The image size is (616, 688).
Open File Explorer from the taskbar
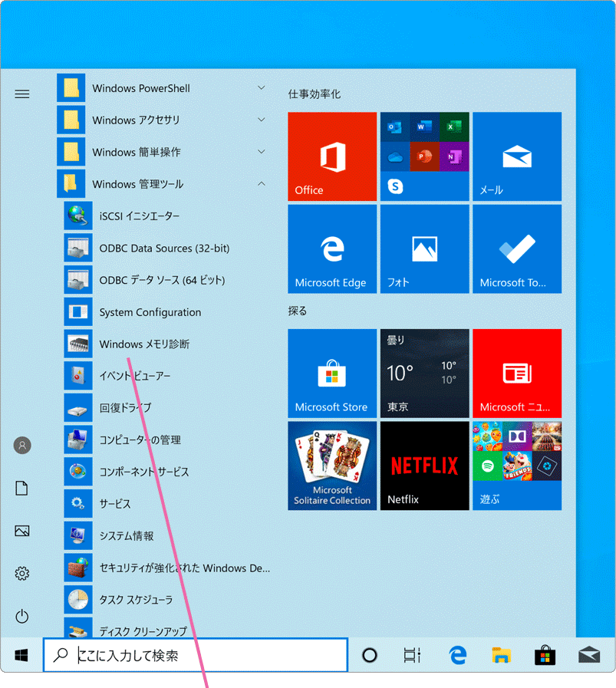point(501,655)
